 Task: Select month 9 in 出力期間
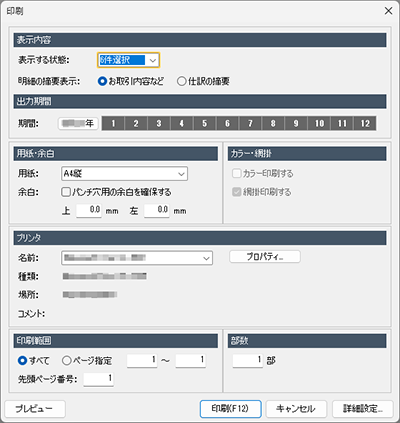[x=296, y=123]
